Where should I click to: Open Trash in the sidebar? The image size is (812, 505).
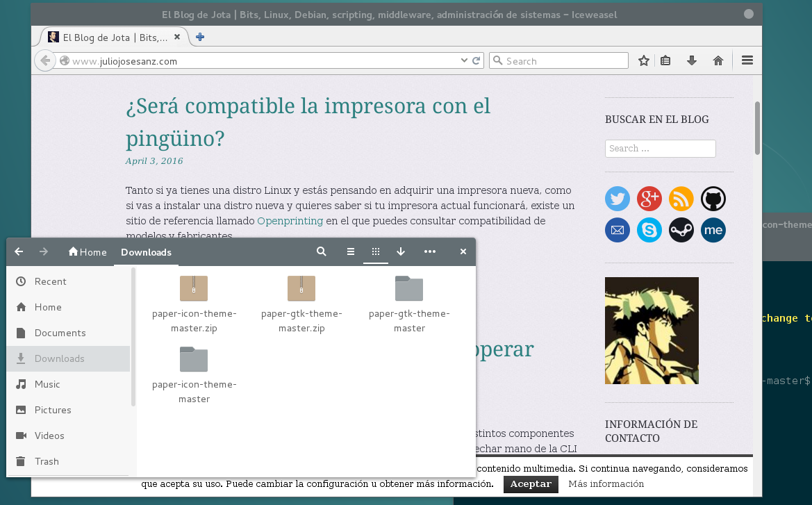(x=68, y=461)
